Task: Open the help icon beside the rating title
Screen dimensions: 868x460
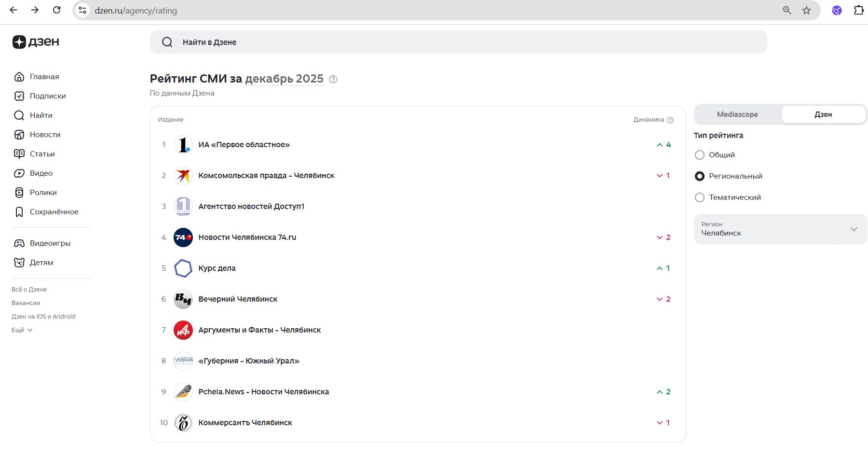Action: tap(333, 79)
